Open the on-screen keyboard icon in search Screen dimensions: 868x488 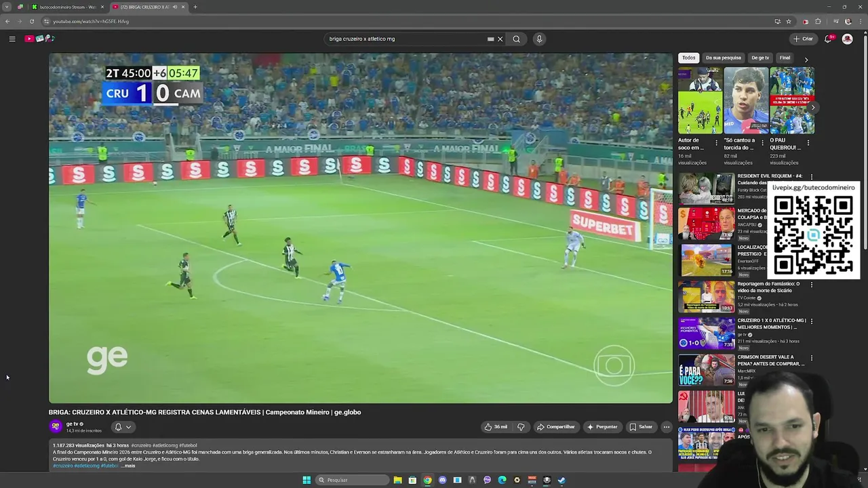491,39
